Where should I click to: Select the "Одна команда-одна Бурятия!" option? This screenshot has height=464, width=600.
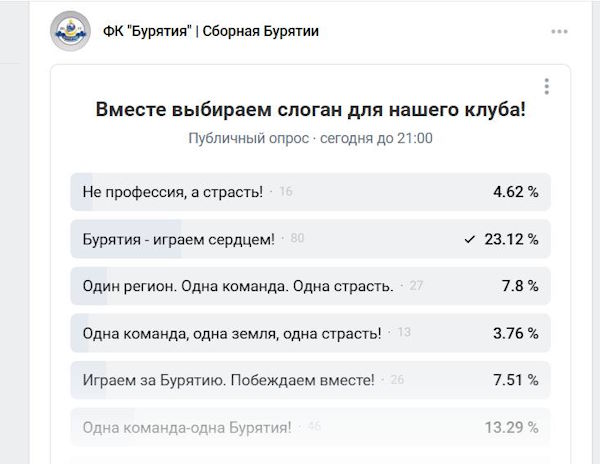point(187,427)
